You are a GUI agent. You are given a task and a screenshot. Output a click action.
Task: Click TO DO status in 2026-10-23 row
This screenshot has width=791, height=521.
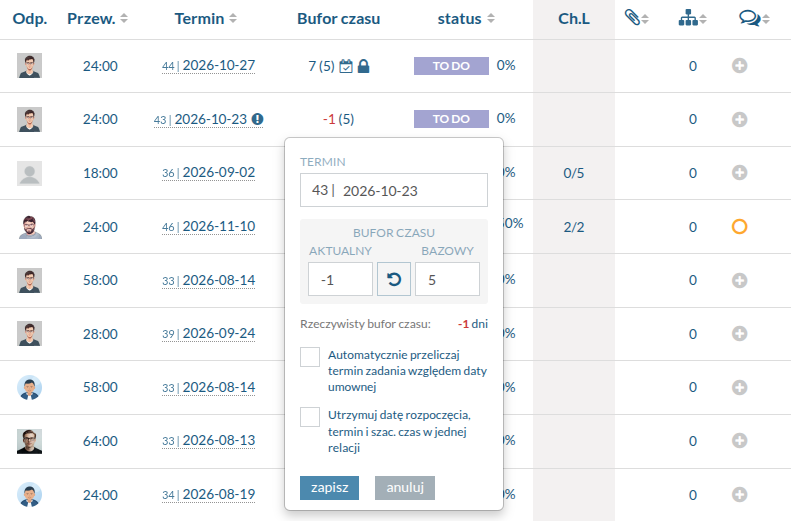pyautogui.click(x=451, y=119)
